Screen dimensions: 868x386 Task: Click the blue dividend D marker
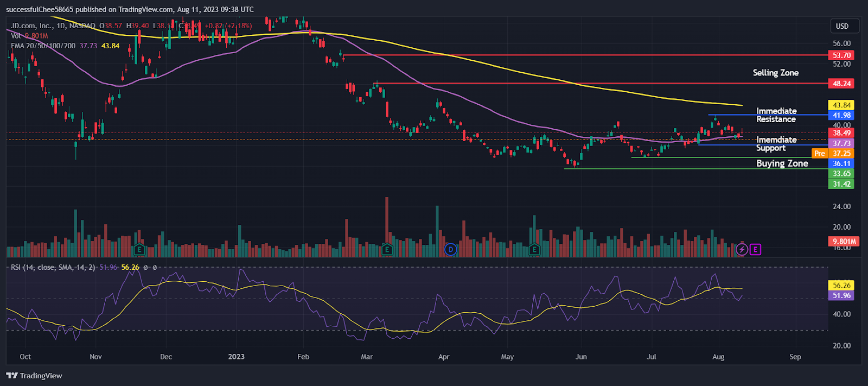pyautogui.click(x=450, y=250)
